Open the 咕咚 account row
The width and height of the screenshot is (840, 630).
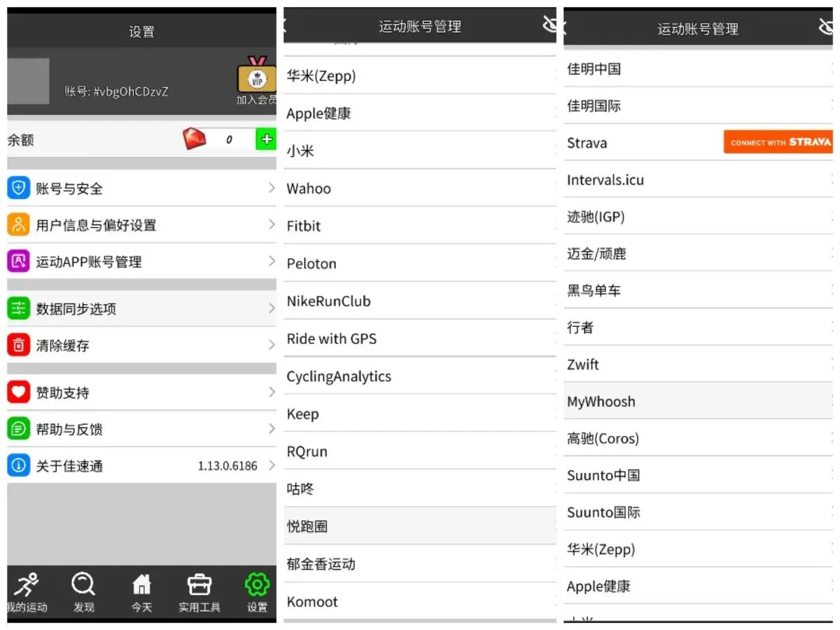tap(420, 488)
